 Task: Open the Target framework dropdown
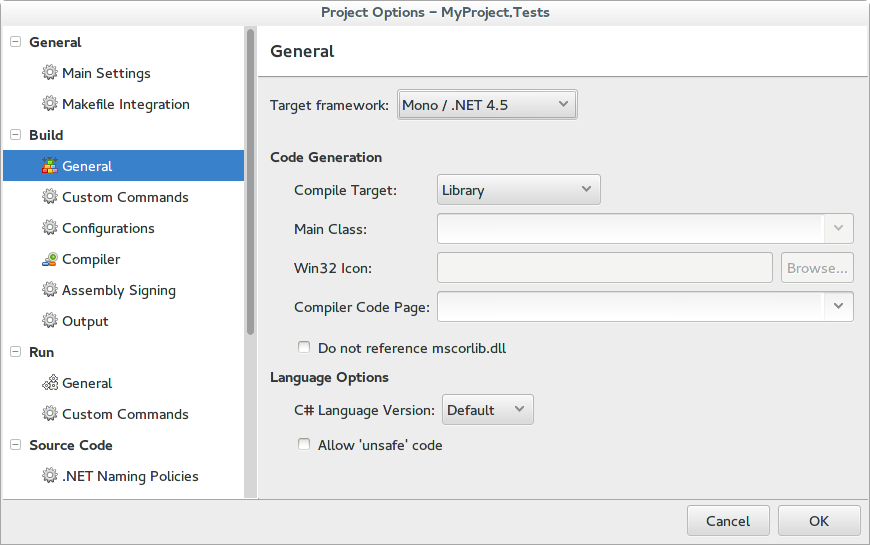coord(487,104)
